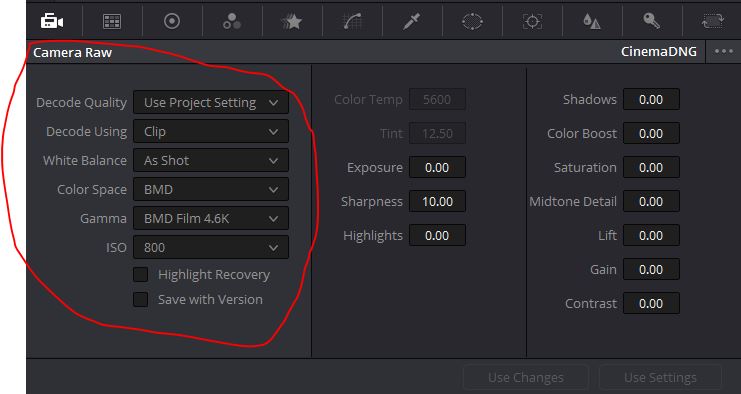The height and width of the screenshot is (394, 741).
Task: Click the White Balance label
Action: [85, 161]
